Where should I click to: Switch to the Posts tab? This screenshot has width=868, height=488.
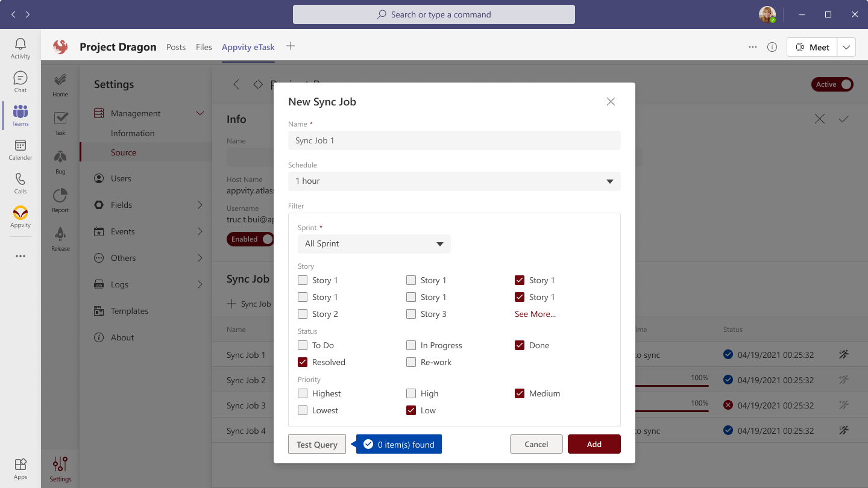pos(176,47)
